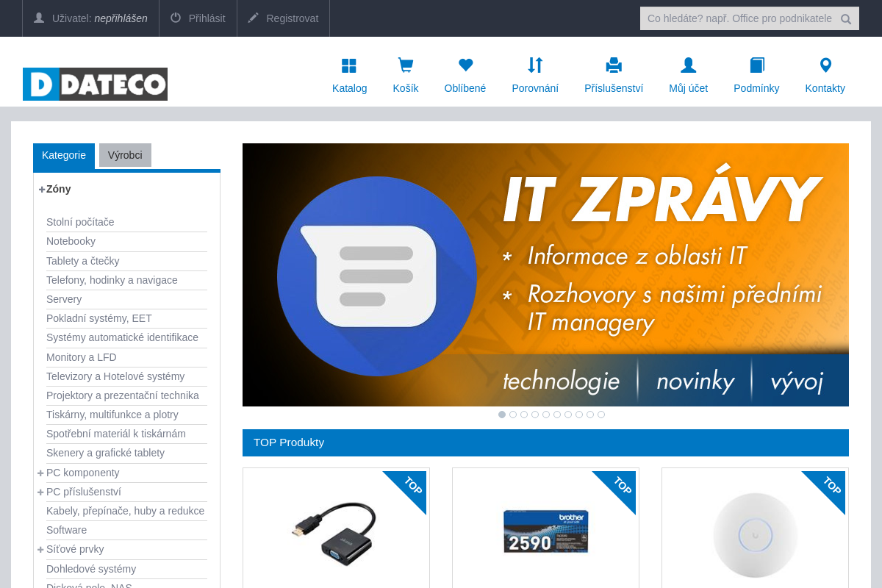Open the HDMI to VGA adapter product
This screenshot has width=882, height=588.
click(334, 533)
